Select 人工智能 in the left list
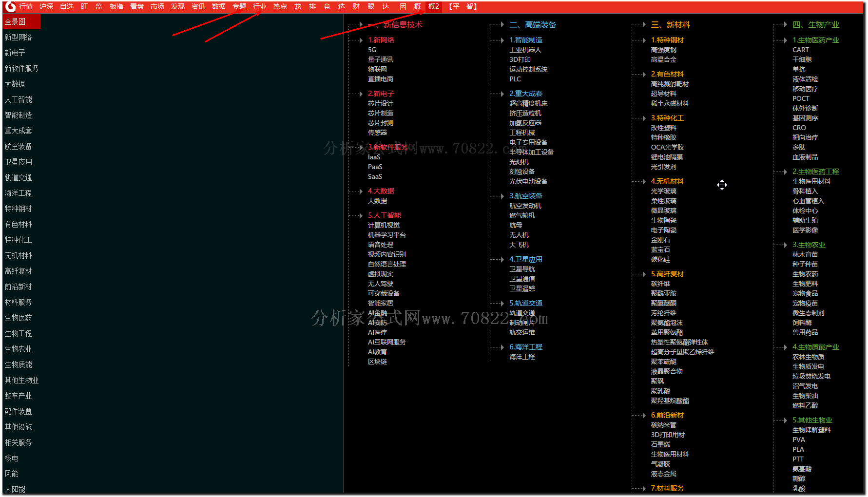The width and height of the screenshot is (868, 497). 19,99
